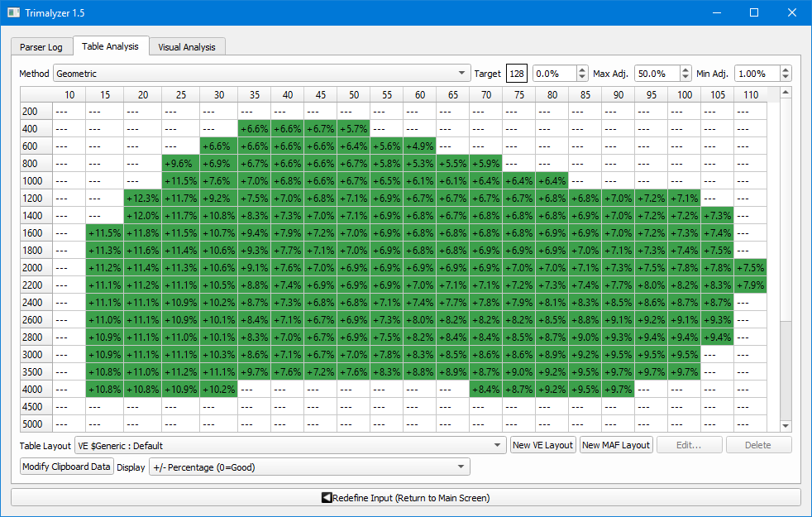Select the column header labeled 50
The height and width of the screenshot is (517, 812).
[x=353, y=95]
